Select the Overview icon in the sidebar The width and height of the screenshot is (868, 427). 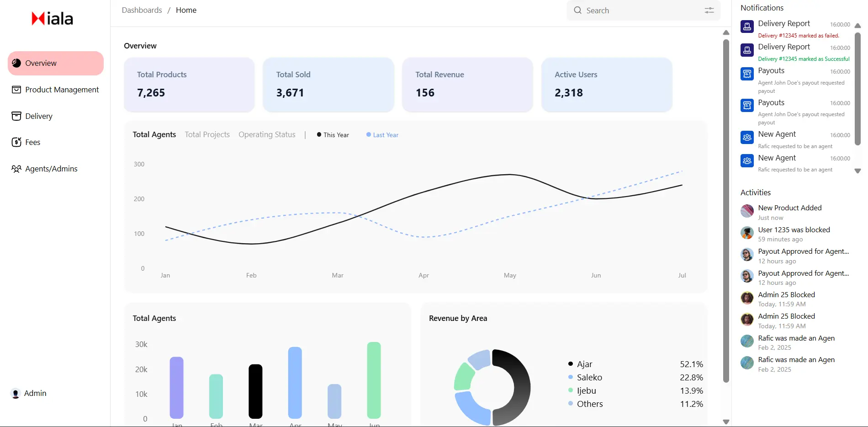point(16,63)
